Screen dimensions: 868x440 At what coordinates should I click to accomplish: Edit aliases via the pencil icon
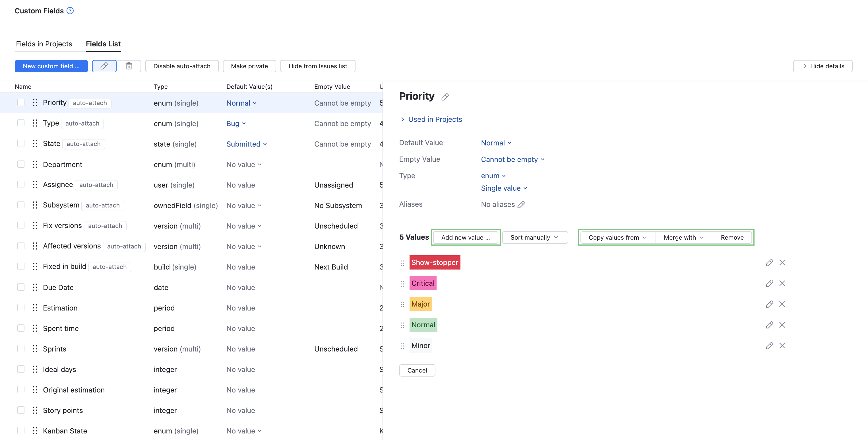pos(521,204)
